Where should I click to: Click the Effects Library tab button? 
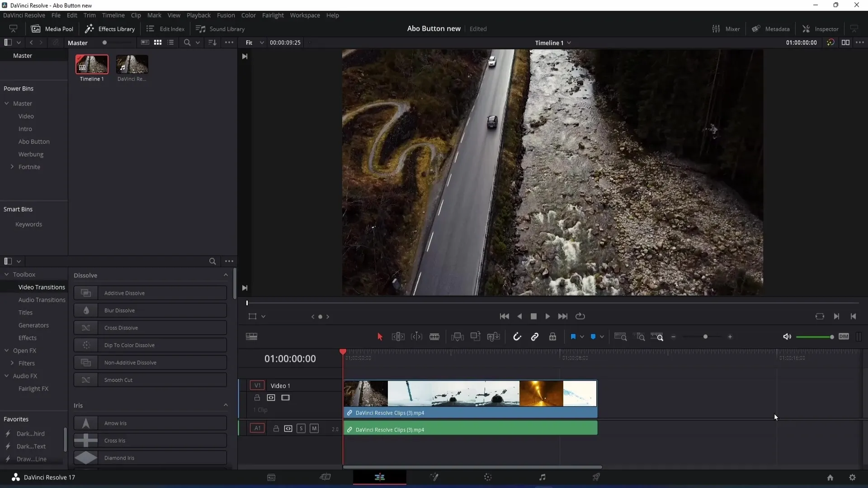[110, 28]
